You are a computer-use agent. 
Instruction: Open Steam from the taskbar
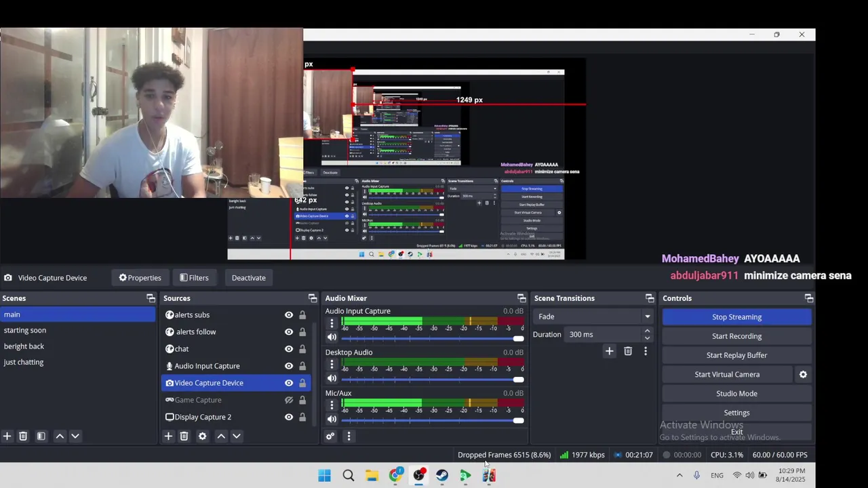click(x=442, y=476)
